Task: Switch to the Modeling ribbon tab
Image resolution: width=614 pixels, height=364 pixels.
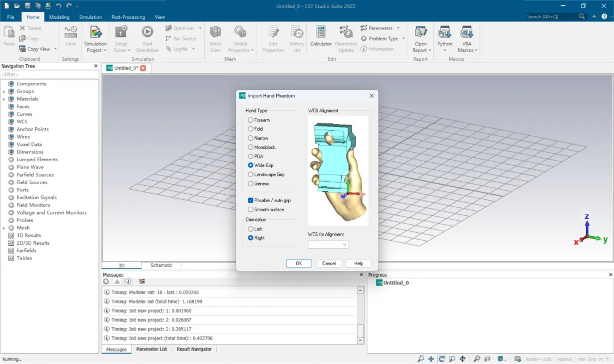Action: (59, 17)
